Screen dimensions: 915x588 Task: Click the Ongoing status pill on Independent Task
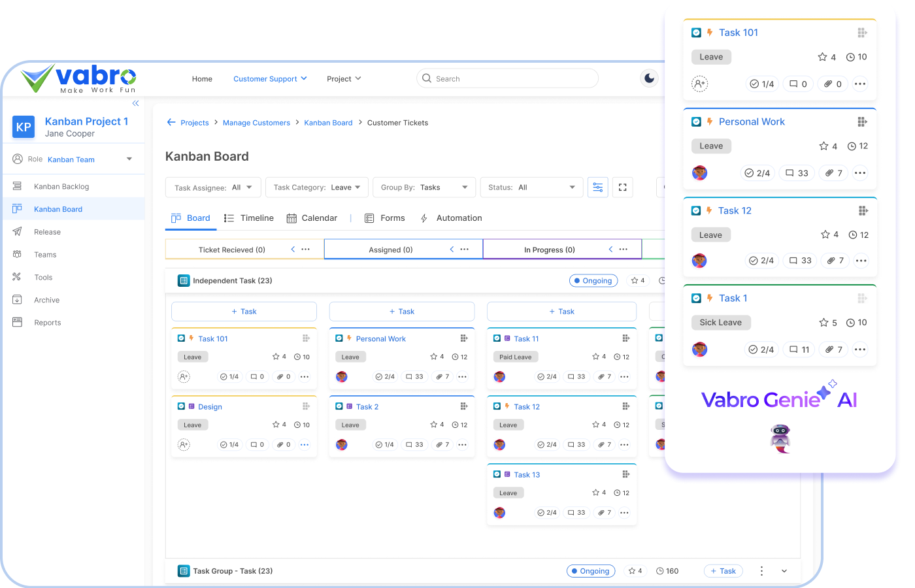(593, 280)
